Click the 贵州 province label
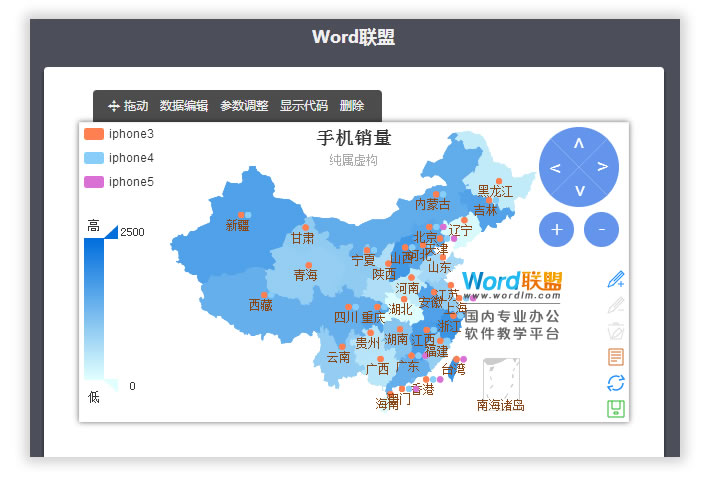This screenshot has height=482, width=710. [x=367, y=343]
